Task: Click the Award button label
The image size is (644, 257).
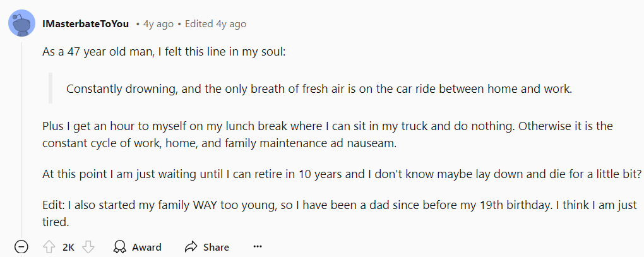Action: tap(146, 247)
